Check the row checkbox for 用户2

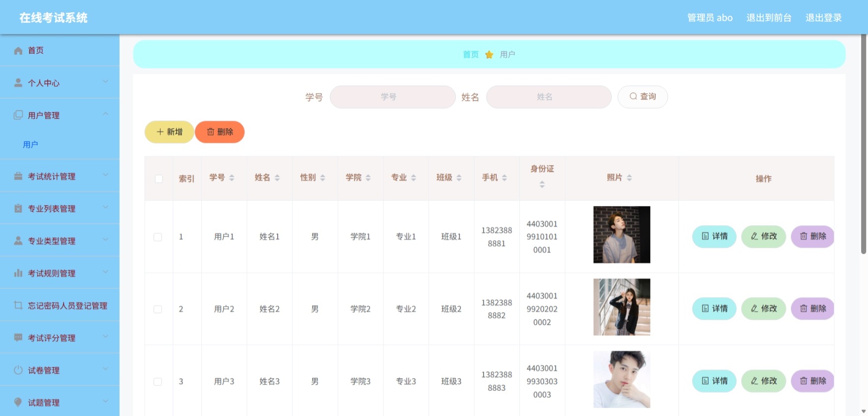[x=158, y=309]
